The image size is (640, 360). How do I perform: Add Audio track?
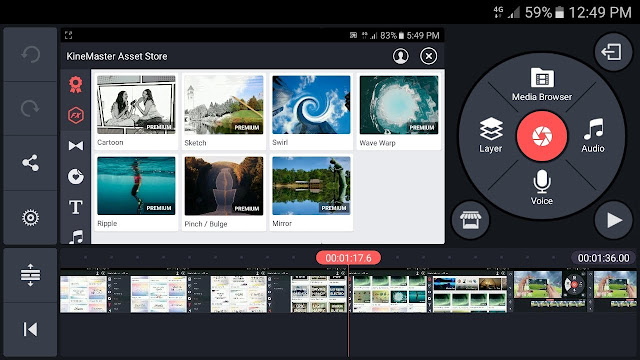[x=593, y=135]
